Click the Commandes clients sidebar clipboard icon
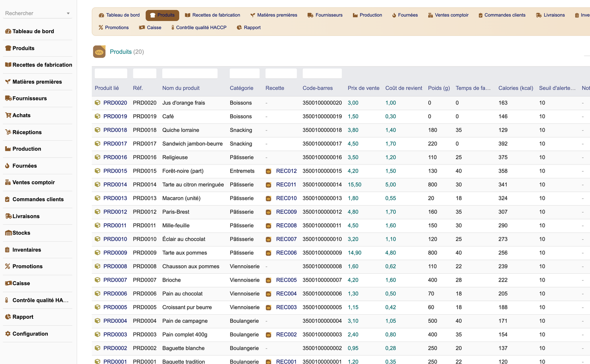This screenshot has width=590, height=364. click(x=7, y=199)
